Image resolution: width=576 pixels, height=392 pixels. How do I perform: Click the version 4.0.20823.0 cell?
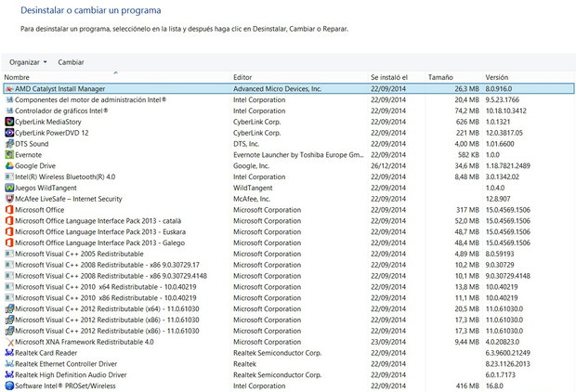[x=503, y=342]
